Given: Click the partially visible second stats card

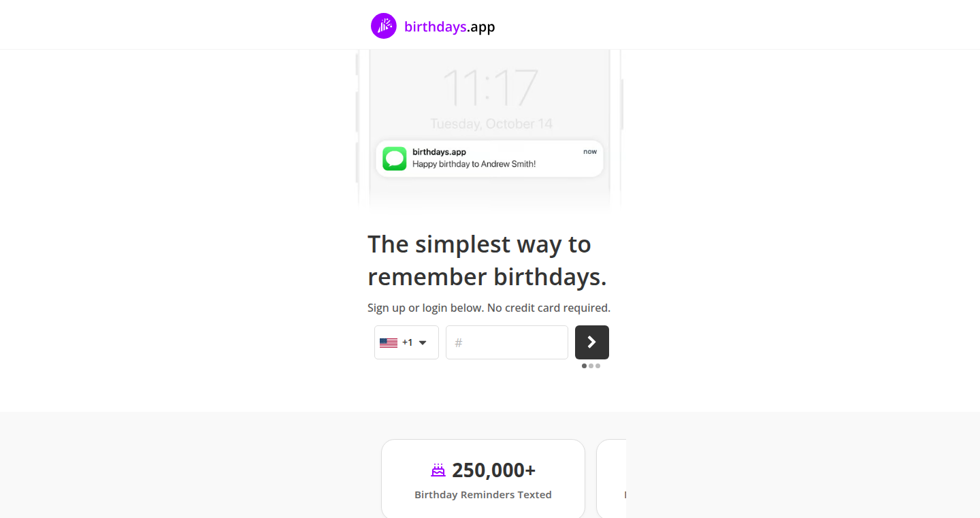Looking at the screenshot, I should point(611,479).
